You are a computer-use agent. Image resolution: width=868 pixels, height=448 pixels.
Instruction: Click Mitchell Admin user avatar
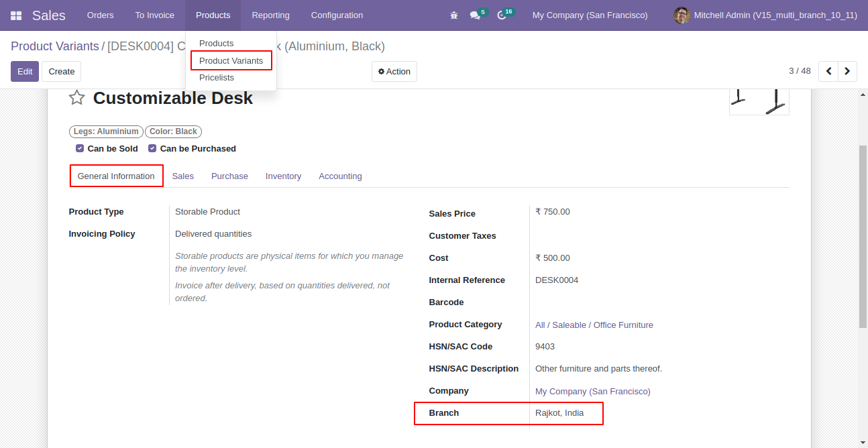tap(682, 15)
